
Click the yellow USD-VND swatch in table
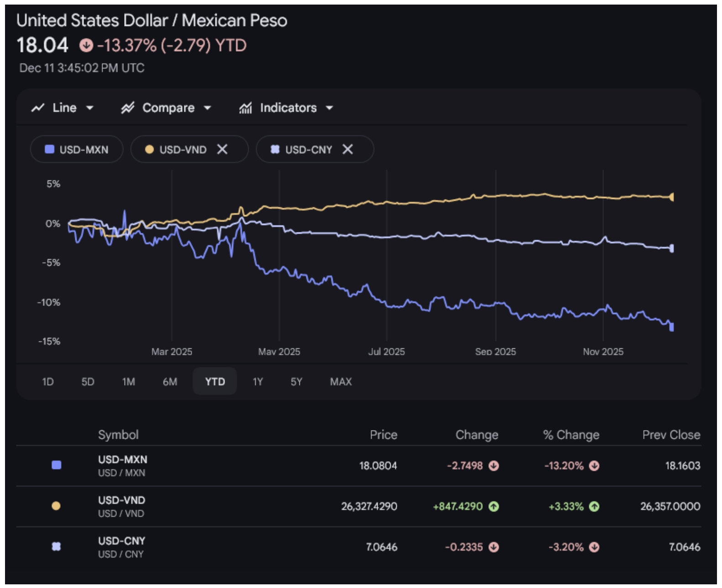tap(56, 506)
